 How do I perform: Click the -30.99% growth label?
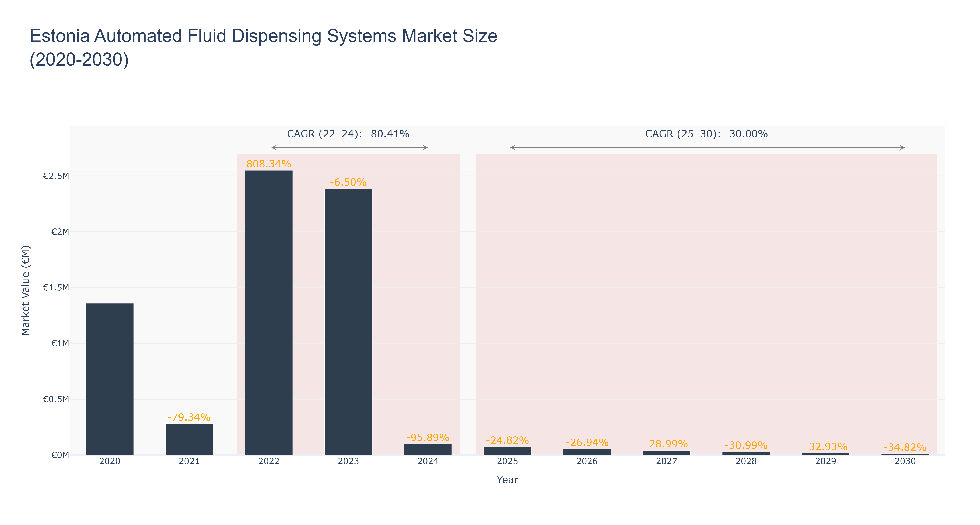pos(746,446)
